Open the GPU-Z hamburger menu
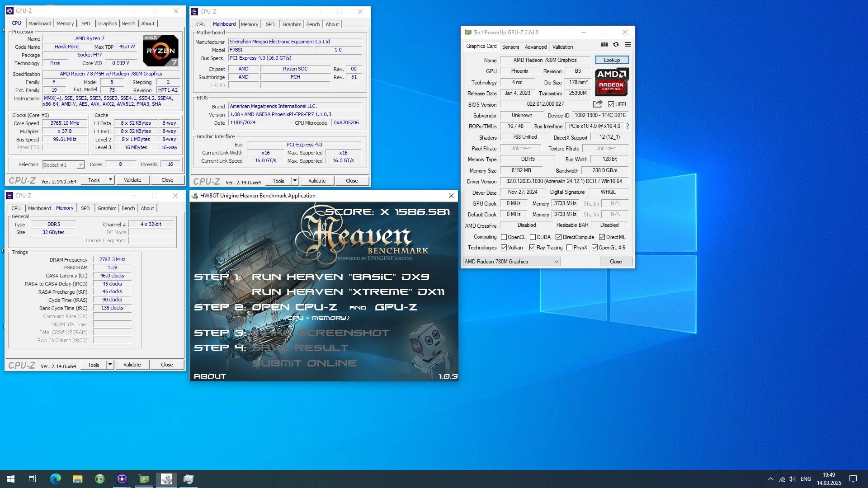 [x=627, y=44]
